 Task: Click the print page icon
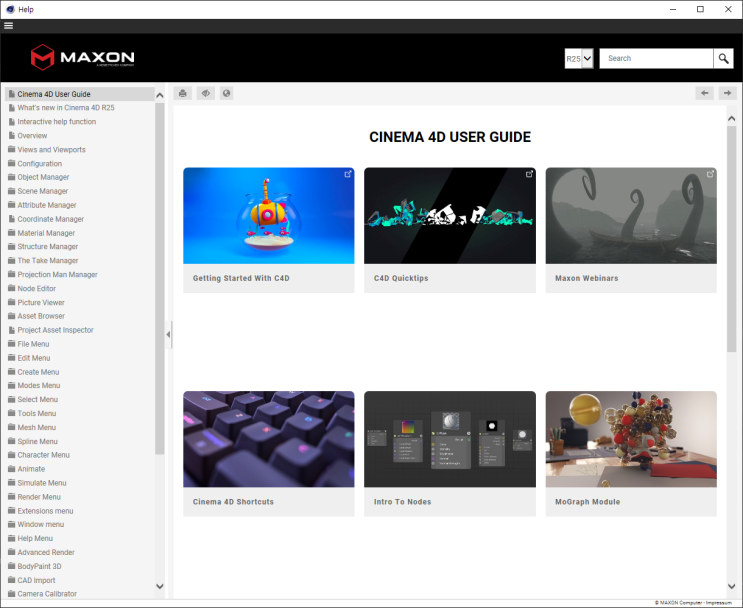183,93
